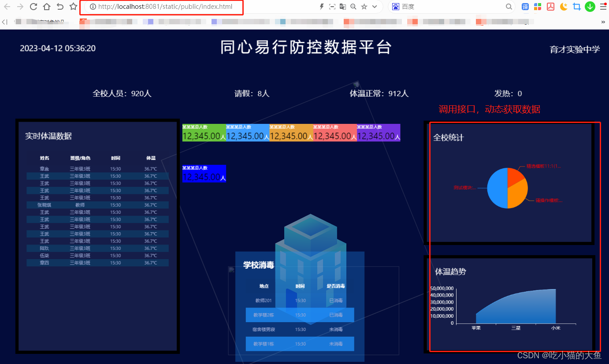
Task: Go forward with the browser forward arrow
Action: pyautogui.click(x=20, y=7)
